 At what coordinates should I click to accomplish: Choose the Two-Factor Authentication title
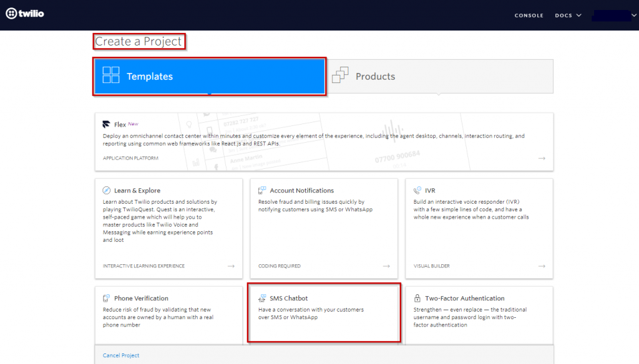[464, 299]
